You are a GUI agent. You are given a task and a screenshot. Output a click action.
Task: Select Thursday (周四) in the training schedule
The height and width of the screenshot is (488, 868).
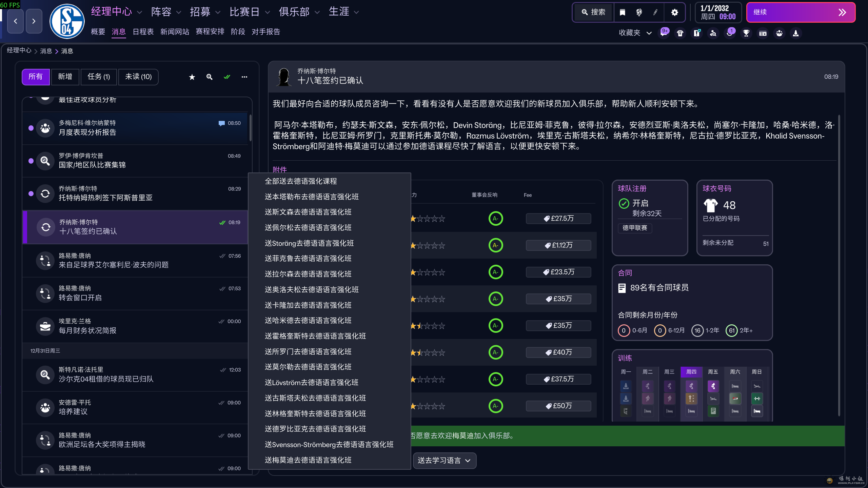691,372
